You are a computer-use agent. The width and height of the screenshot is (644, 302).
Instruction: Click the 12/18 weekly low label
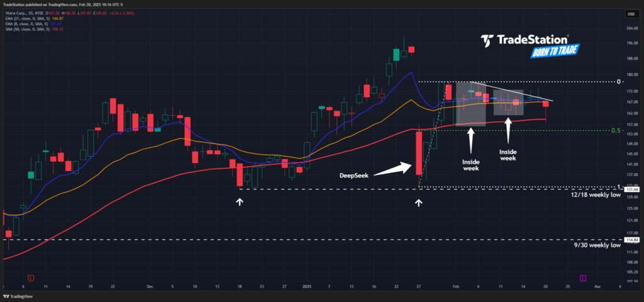coord(596,195)
